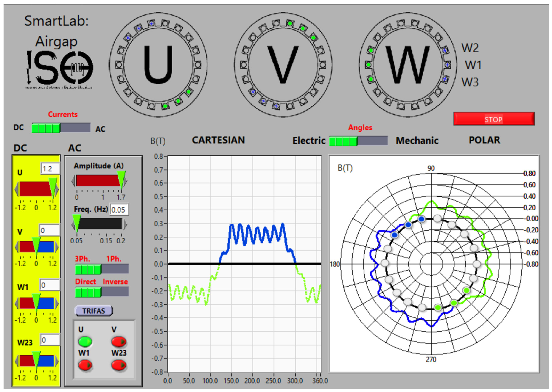Click the W phase stator winding diagram

tap(408, 65)
